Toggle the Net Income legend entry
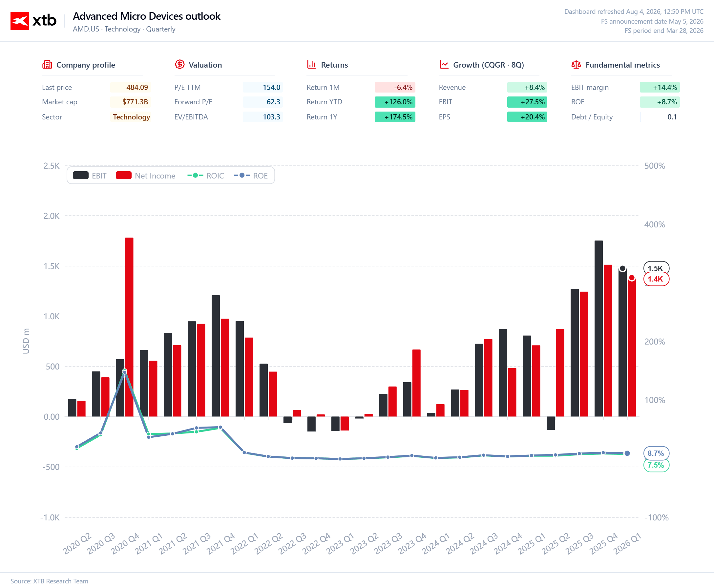Image resolution: width=714 pixels, height=588 pixels. point(146,176)
